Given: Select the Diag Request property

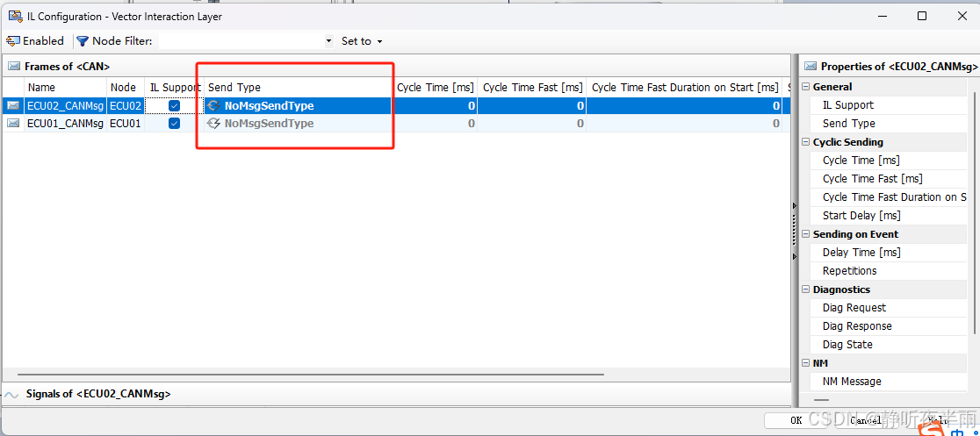Looking at the screenshot, I should (x=889, y=307).
